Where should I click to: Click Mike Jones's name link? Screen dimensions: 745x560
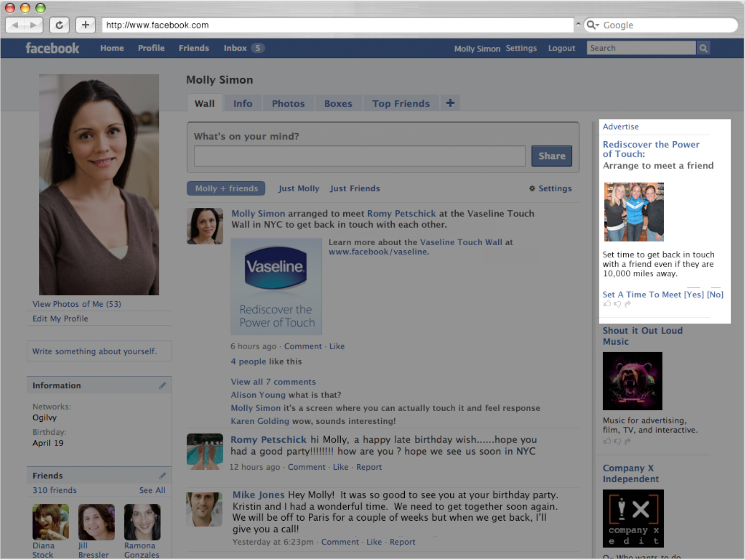tap(258, 495)
